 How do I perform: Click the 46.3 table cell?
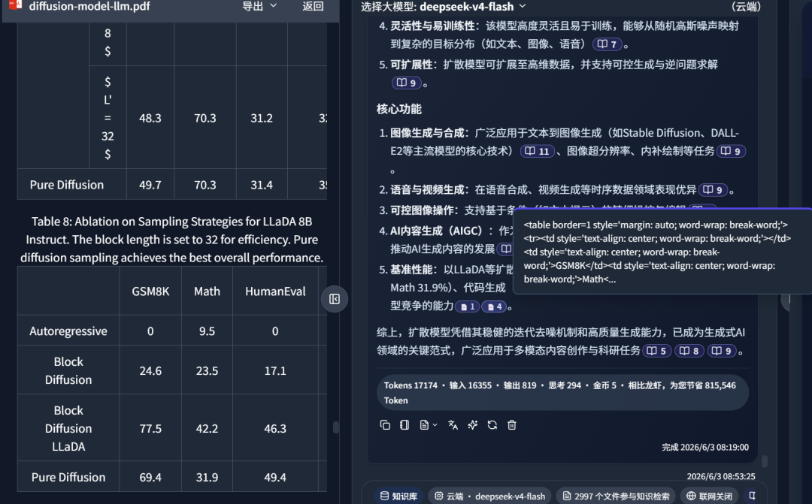[x=275, y=428]
